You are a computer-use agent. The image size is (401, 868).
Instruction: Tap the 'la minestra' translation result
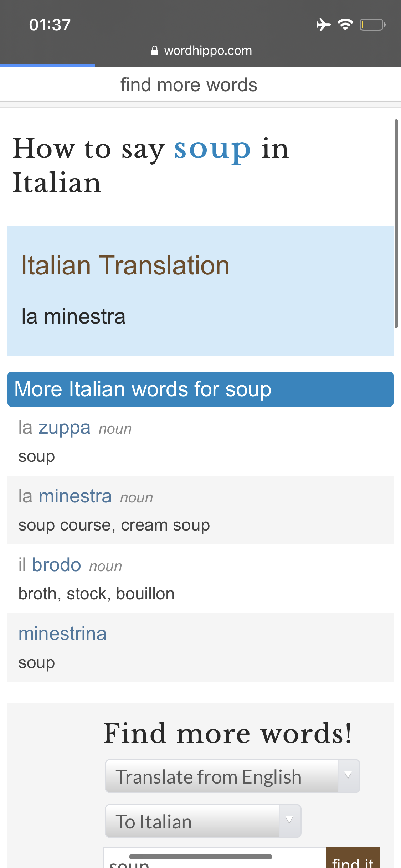click(x=73, y=316)
